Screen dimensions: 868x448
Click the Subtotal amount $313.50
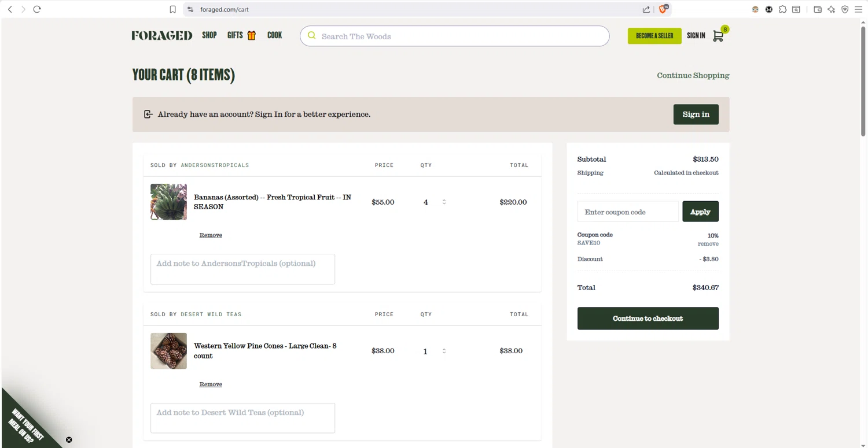[x=705, y=159]
